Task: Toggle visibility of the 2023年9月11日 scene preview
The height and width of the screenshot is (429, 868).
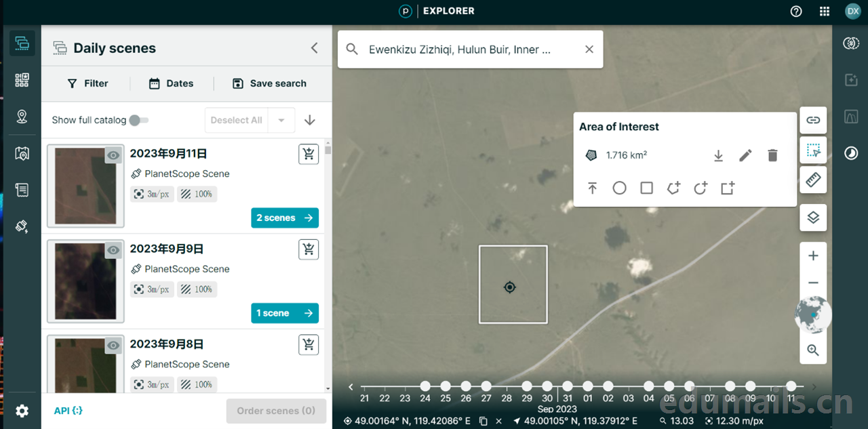Action: pyautogui.click(x=113, y=155)
